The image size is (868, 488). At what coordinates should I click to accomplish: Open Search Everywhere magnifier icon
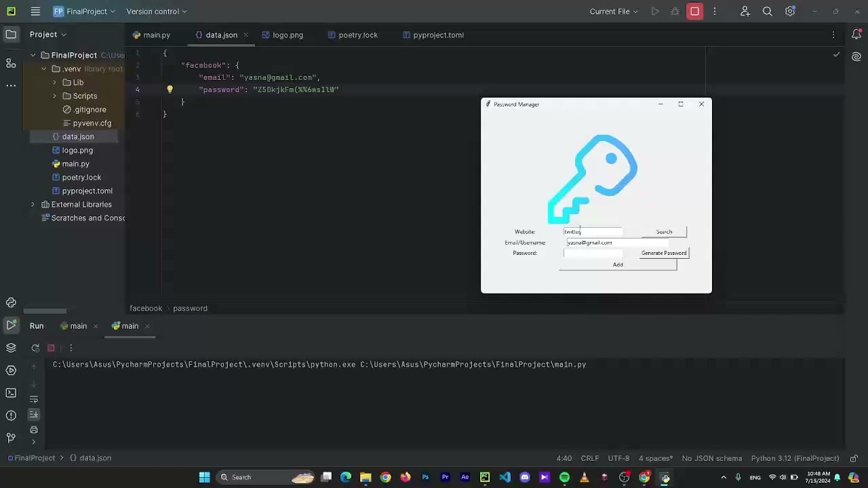(x=768, y=12)
